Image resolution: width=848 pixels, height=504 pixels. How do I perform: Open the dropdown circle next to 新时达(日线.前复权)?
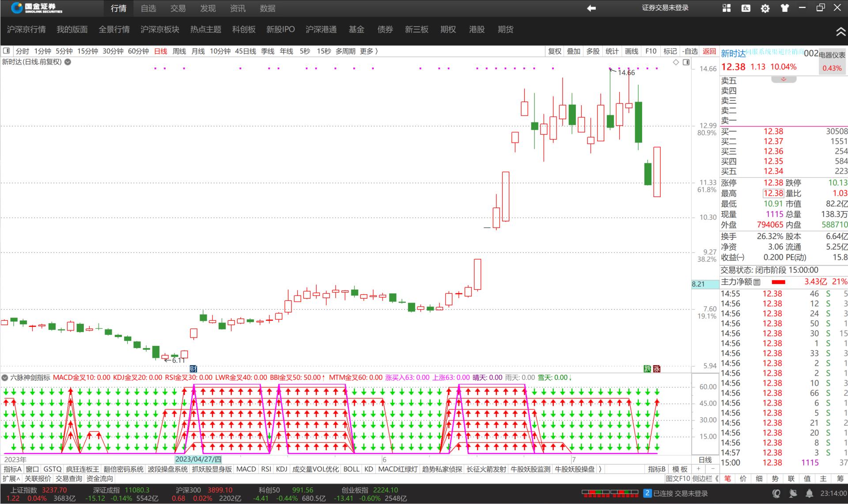(x=68, y=62)
